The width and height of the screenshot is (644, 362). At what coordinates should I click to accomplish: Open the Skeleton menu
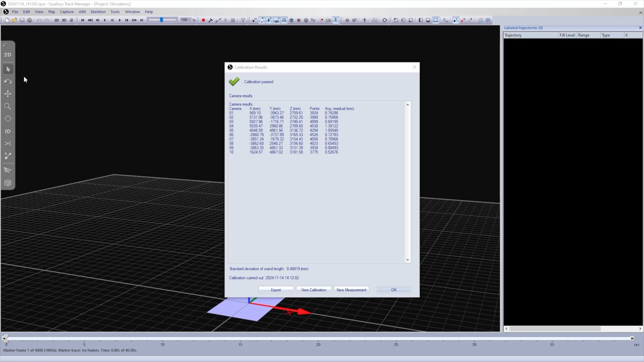pyautogui.click(x=98, y=12)
